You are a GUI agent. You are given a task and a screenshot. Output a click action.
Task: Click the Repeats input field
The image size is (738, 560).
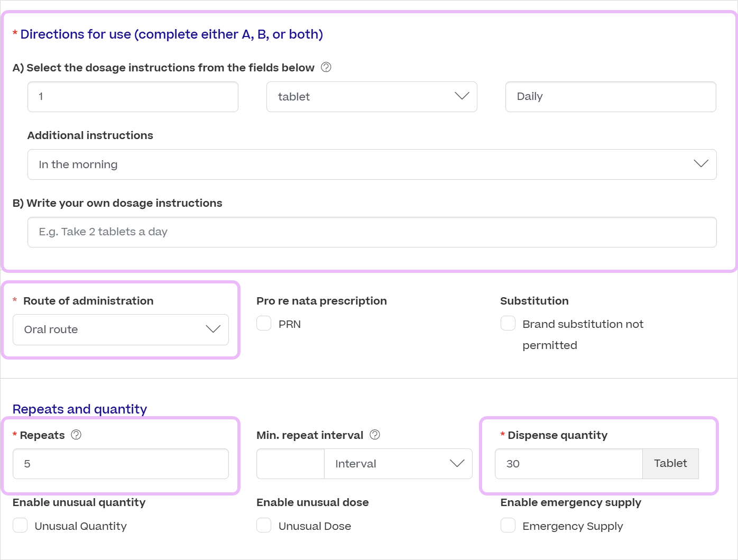click(121, 464)
